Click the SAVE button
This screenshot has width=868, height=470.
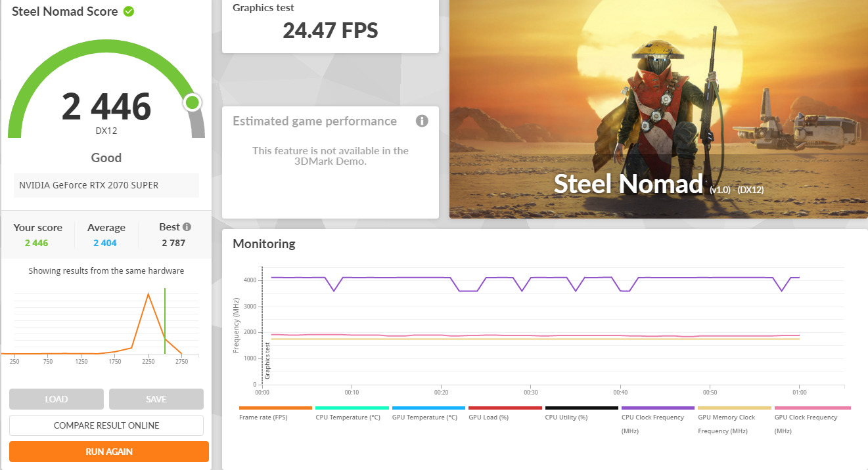(156, 399)
